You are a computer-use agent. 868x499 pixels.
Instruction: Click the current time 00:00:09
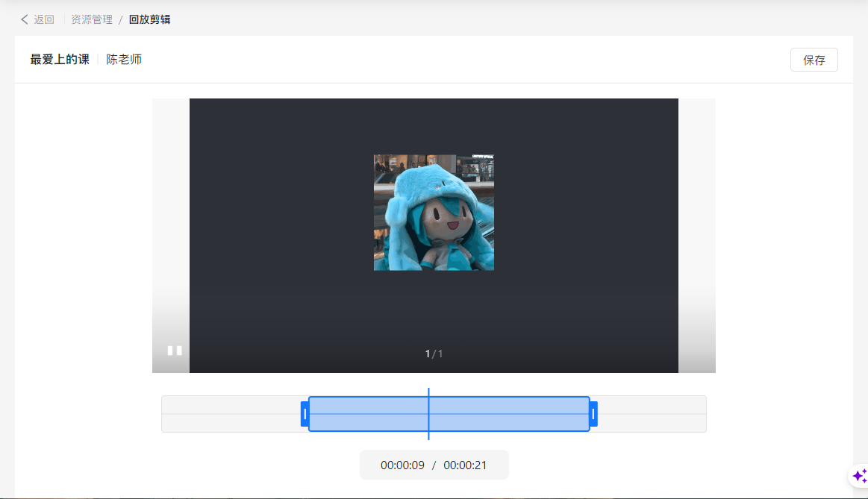(402, 465)
